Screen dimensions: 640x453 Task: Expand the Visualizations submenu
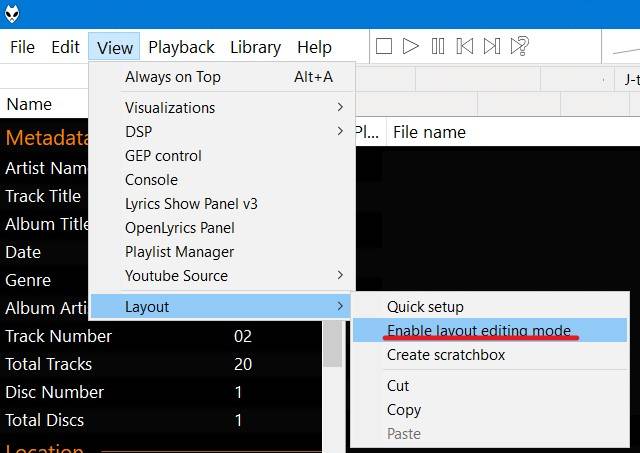click(222, 108)
